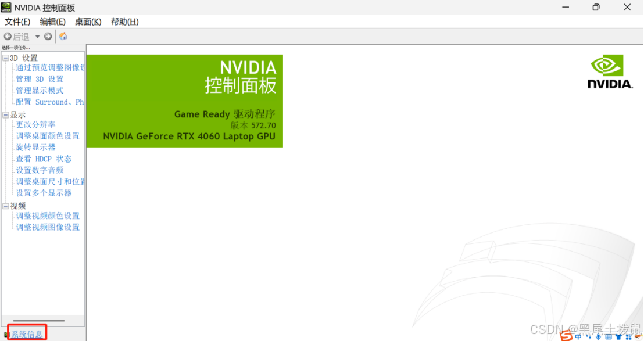Open the 编辑(E) menu
The height and width of the screenshot is (341, 644).
point(52,21)
